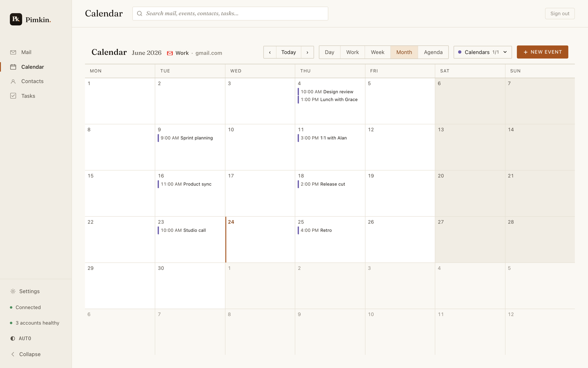
Task: Select today's date, June 24
Action: (x=260, y=240)
